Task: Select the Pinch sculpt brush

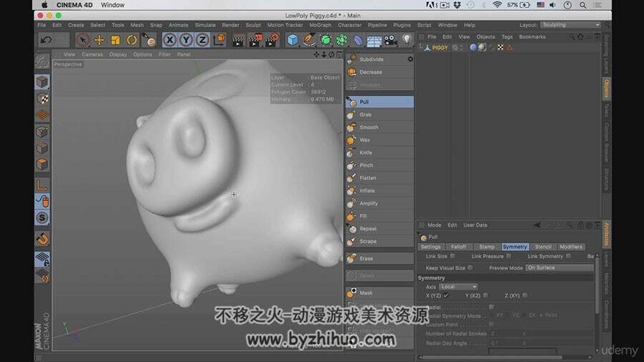Action: click(379, 165)
